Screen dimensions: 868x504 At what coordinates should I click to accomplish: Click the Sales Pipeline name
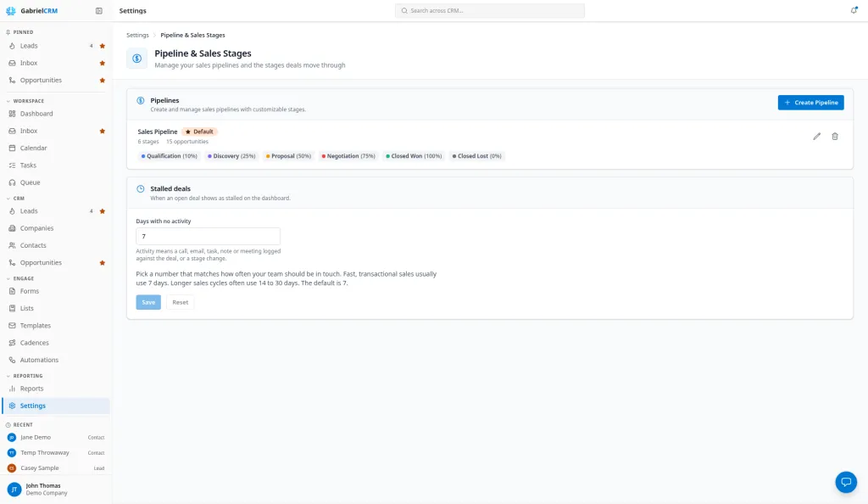point(157,132)
